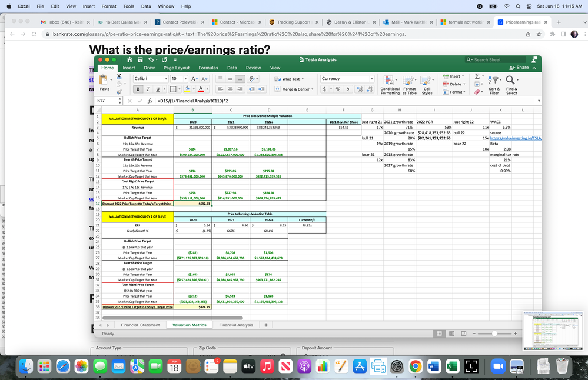Click the Sort & Filter icon
588x380 pixels.
[x=493, y=81]
